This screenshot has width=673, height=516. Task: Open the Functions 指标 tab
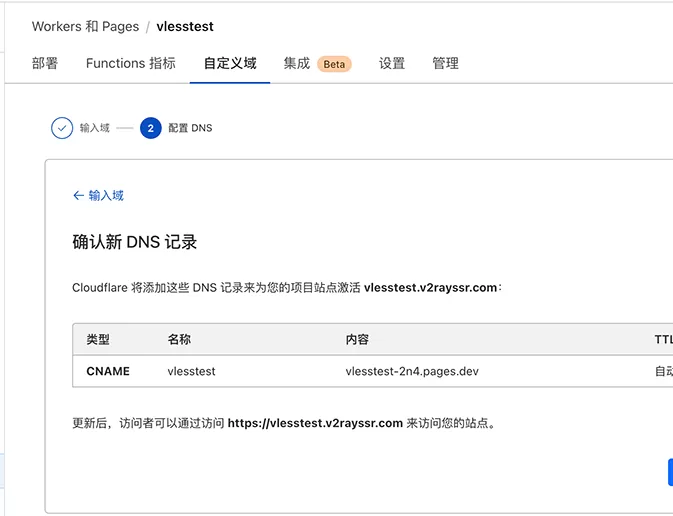click(x=131, y=64)
